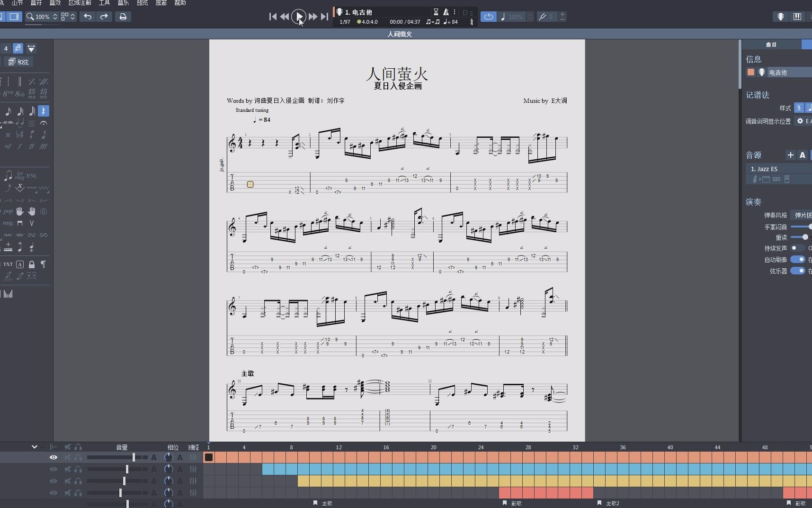The height and width of the screenshot is (508, 812).
Task: Show the piano keyboard view
Action: 797,17
